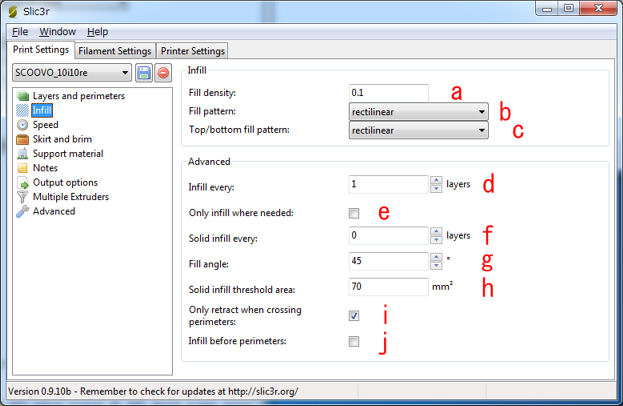Click the Support material icon
Screen dimensions: 623x406
pyautogui.click(x=23, y=154)
